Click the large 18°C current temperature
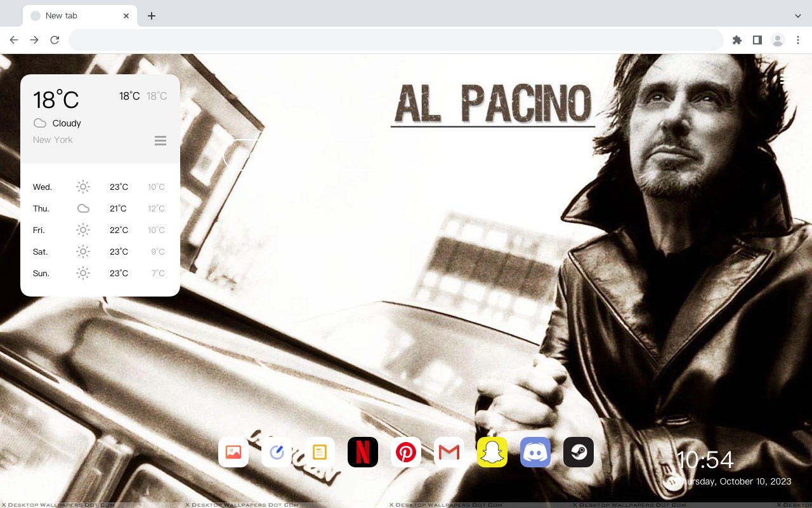The width and height of the screenshot is (812, 508). coord(56,99)
